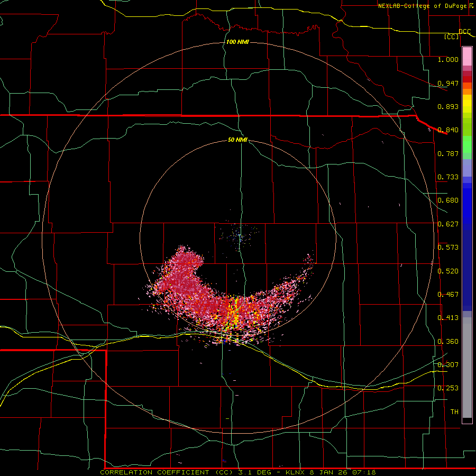Pick the bright green color bar segment
This screenshot has width=476, height=476.
(x=467, y=144)
